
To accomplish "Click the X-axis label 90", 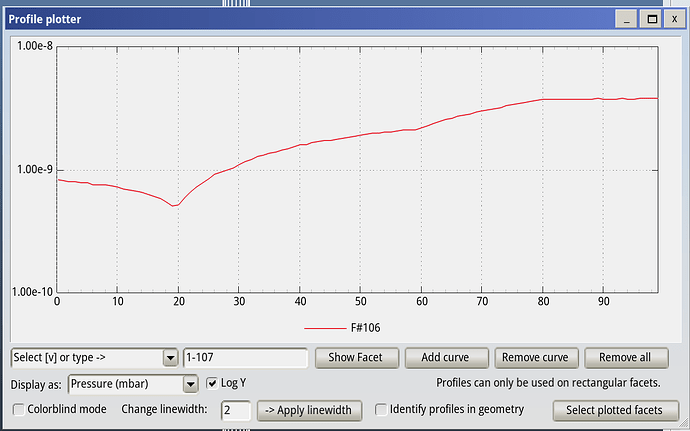I will click(604, 302).
